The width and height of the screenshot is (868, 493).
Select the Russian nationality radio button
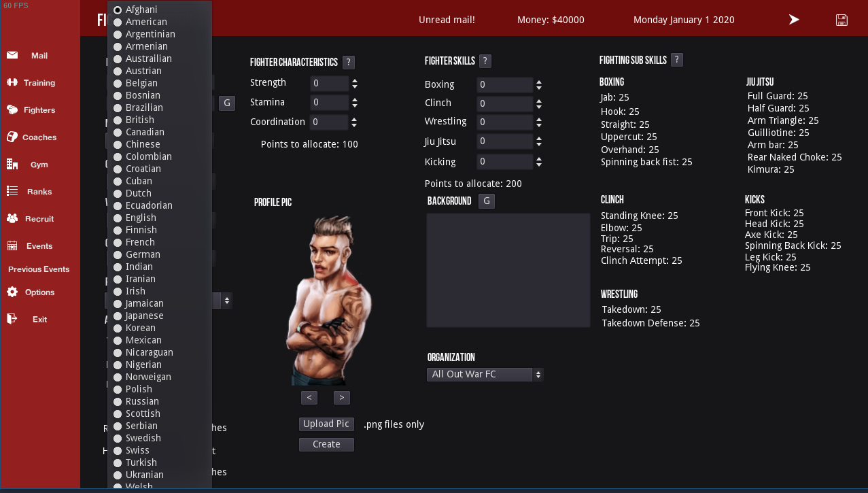pyautogui.click(x=118, y=401)
